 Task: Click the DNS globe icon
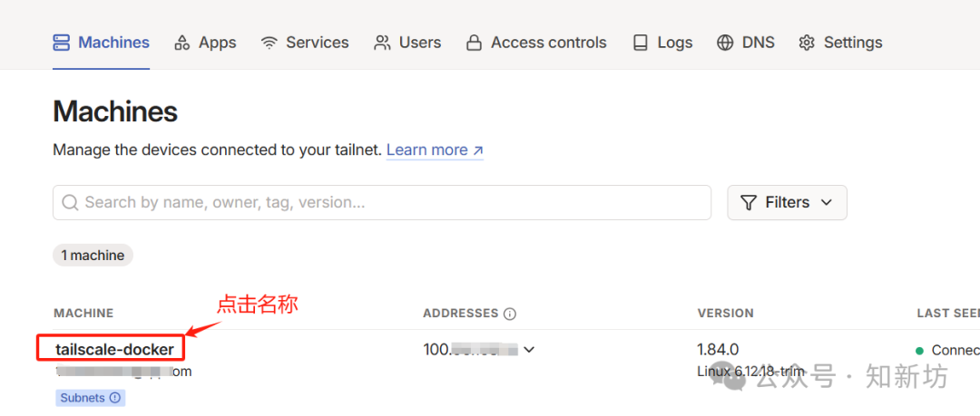click(x=725, y=43)
